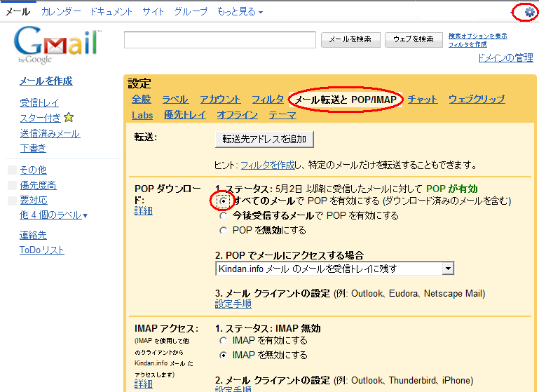Click the label color box next to 優先度高

coord(12,185)
